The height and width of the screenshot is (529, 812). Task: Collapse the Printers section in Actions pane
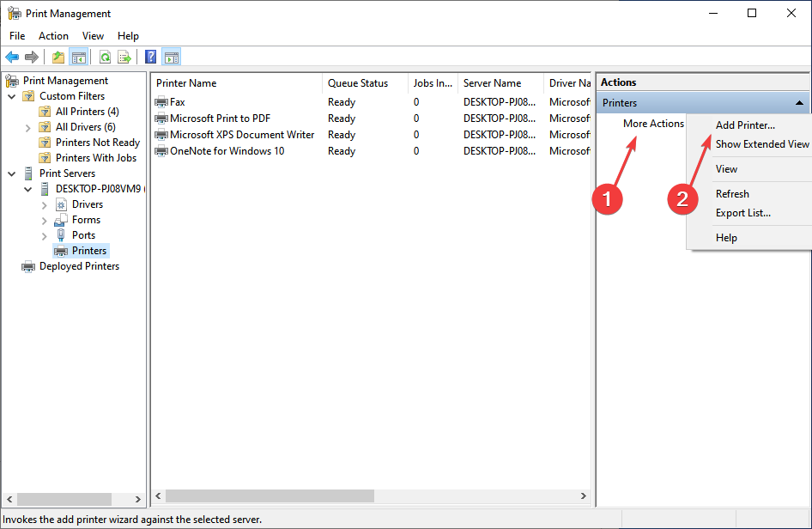[799, 103]
